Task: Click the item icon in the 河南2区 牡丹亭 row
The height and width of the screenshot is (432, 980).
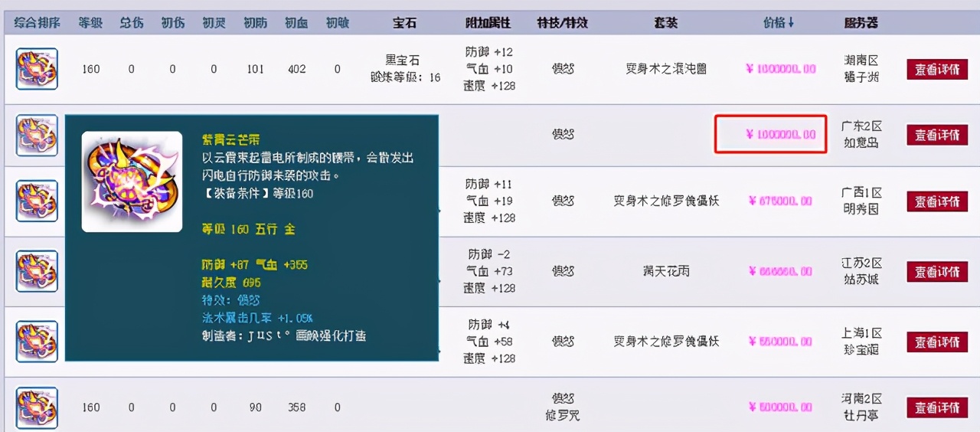Action: point(37,407)
